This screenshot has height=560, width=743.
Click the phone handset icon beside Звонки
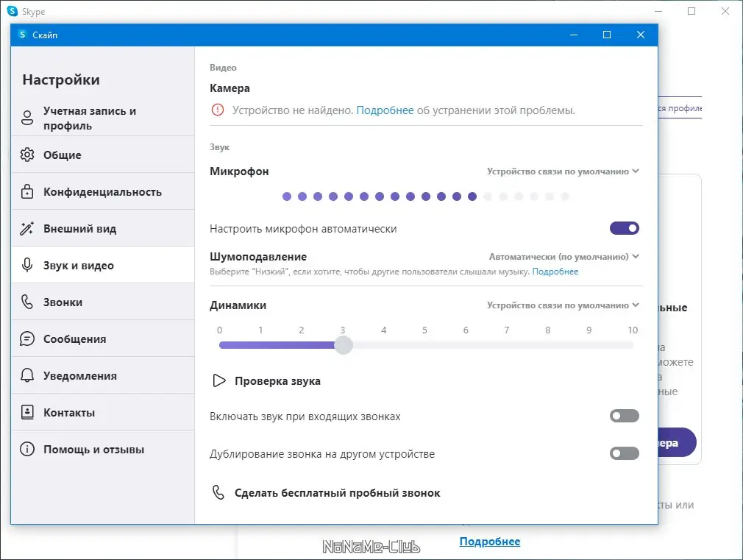[27, 302]
